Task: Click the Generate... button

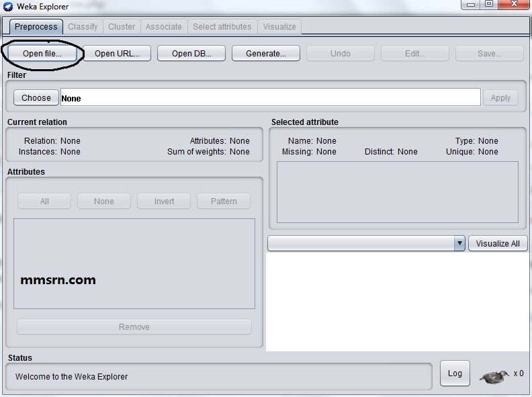Action: tap(265, 54)
